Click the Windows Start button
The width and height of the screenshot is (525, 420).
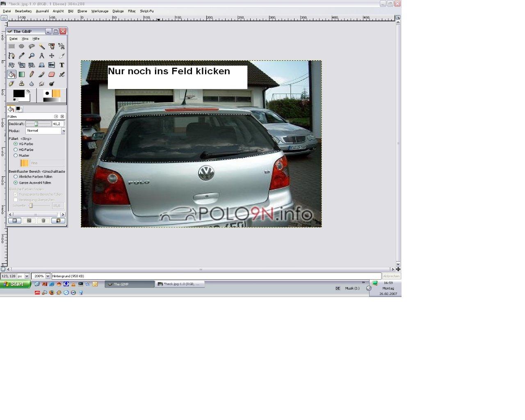16,284
